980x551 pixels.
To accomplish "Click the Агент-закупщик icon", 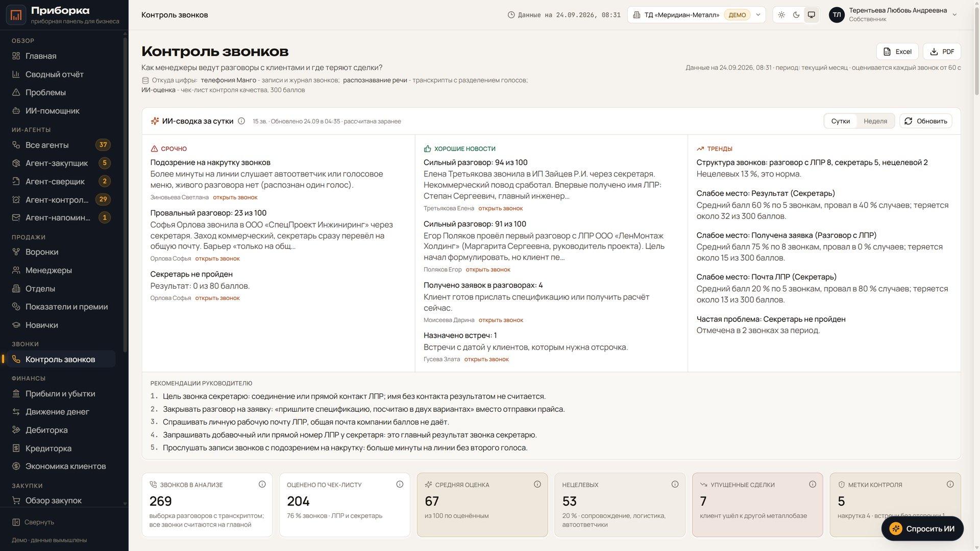I will [x=16, y=163].
